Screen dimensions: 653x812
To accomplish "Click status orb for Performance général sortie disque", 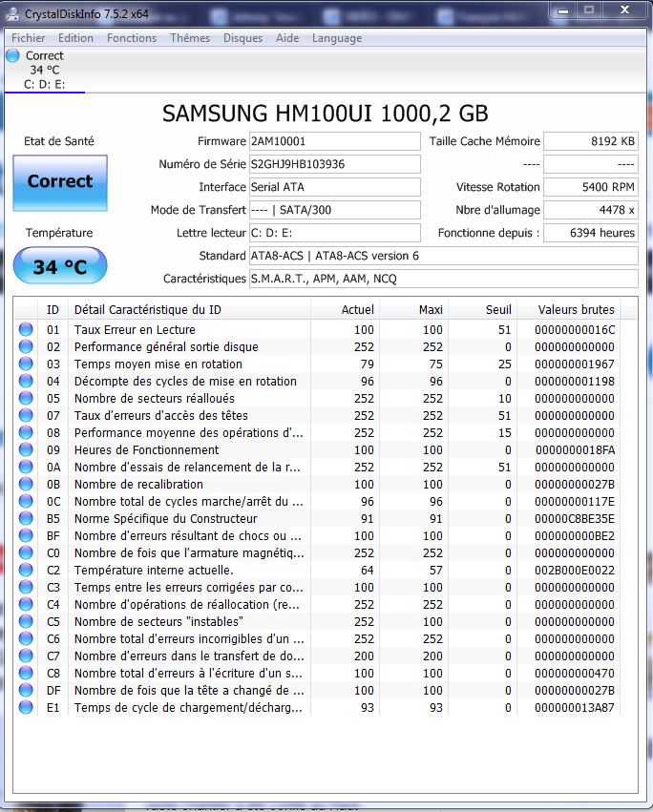I will [x=26, y=346].
